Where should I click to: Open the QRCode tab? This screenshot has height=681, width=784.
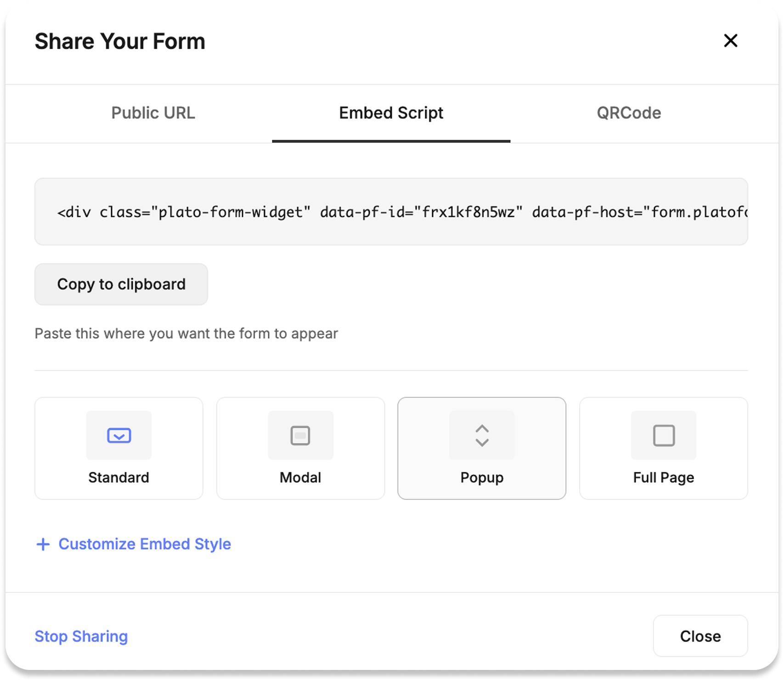point(628,113)
